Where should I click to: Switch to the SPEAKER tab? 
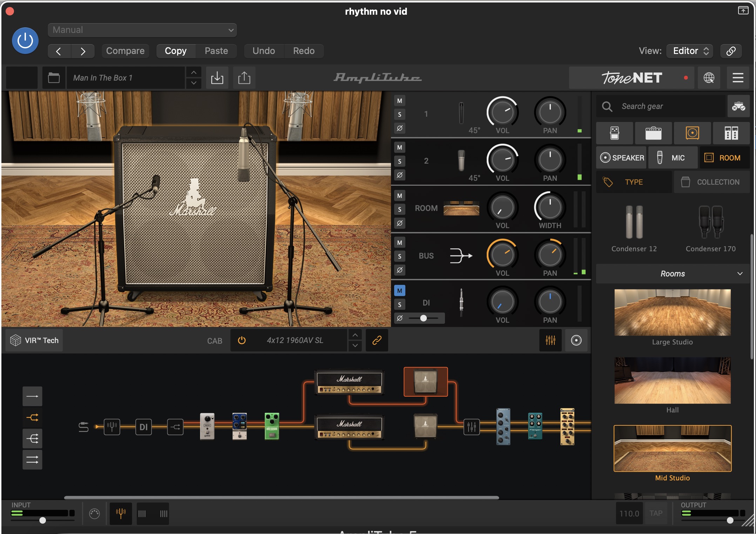click(621, 158)
